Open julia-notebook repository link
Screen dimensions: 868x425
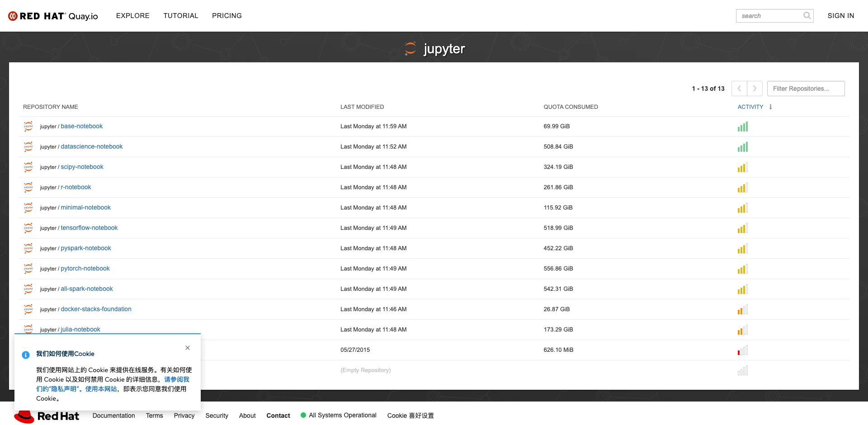[x=80, y=330]
